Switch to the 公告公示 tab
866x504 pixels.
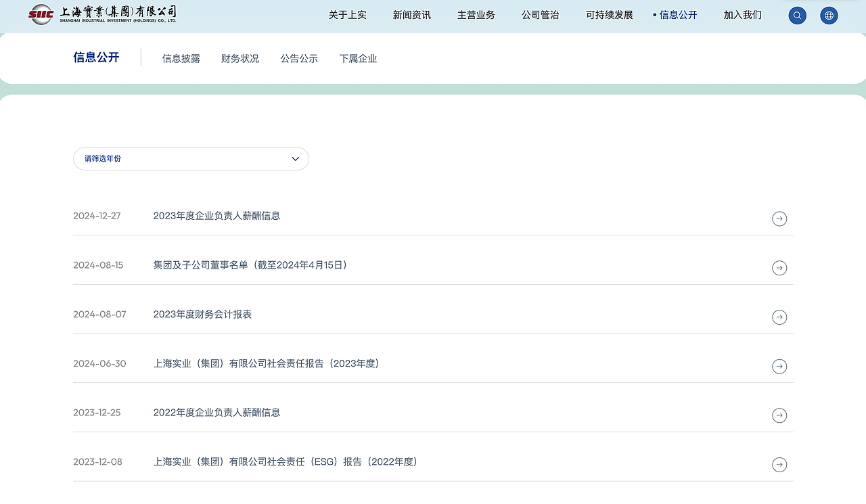point(298,58)
